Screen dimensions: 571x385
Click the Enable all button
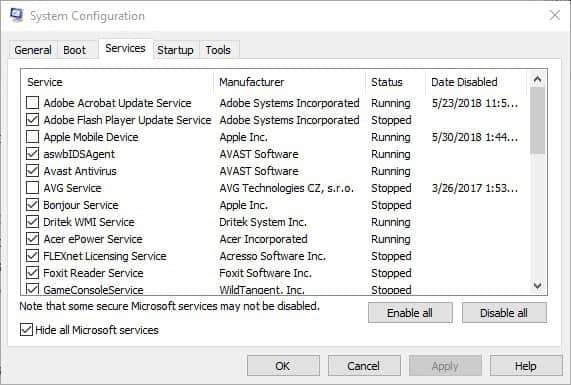click(410, 313)
